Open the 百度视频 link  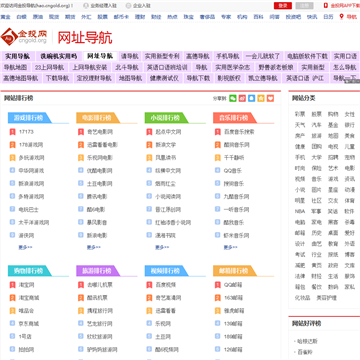pyautogui.click(x=166, y=285)
